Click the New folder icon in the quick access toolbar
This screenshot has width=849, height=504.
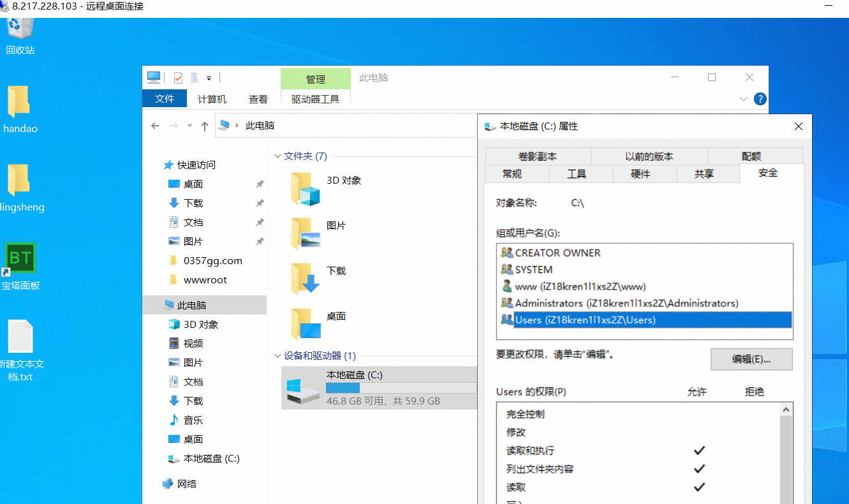coord(194,78)
